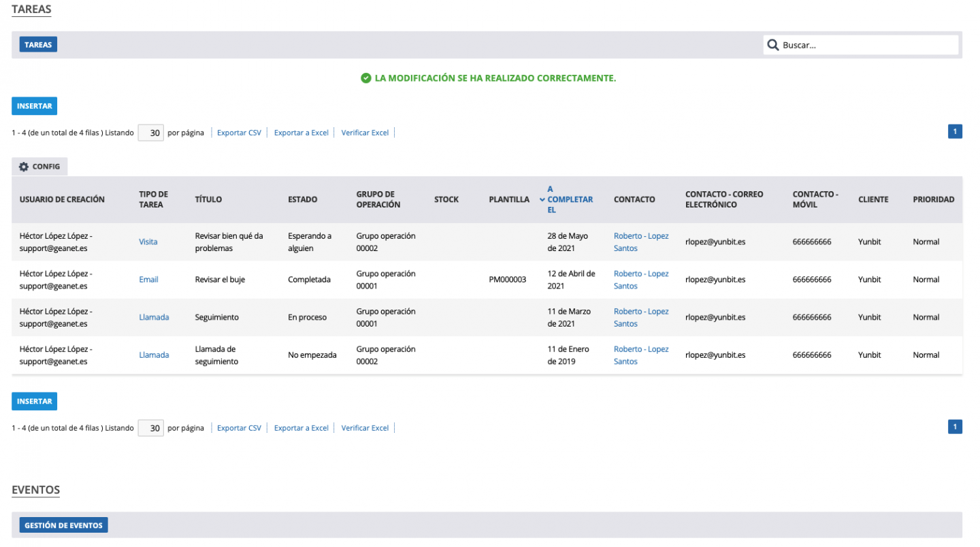This screenshot has width=980, height=547.
Task: Click the bottom INSERTAR button
Action: [34, 401]
